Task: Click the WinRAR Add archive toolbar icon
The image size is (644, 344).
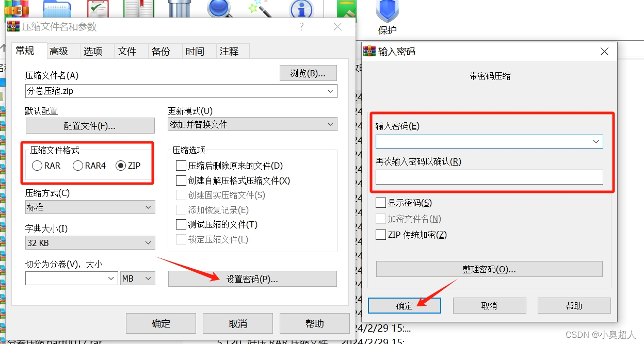Action: pyautogui.click(x=17, y=7)
